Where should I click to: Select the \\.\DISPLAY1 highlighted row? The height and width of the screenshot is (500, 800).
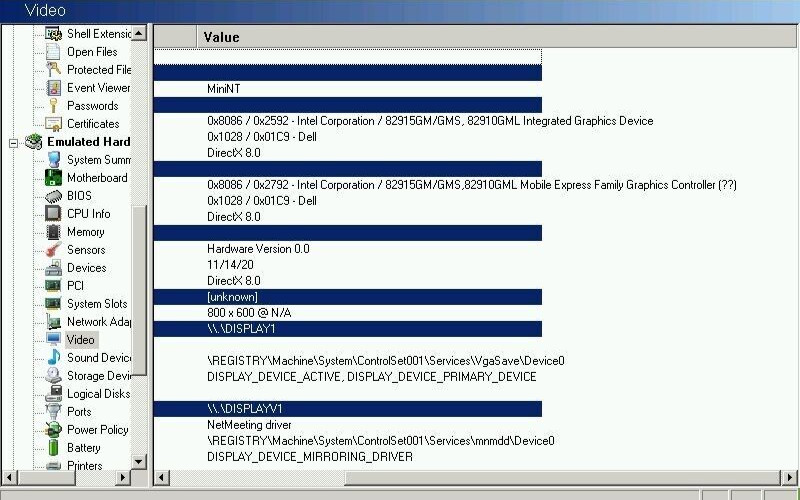point(347,329)
